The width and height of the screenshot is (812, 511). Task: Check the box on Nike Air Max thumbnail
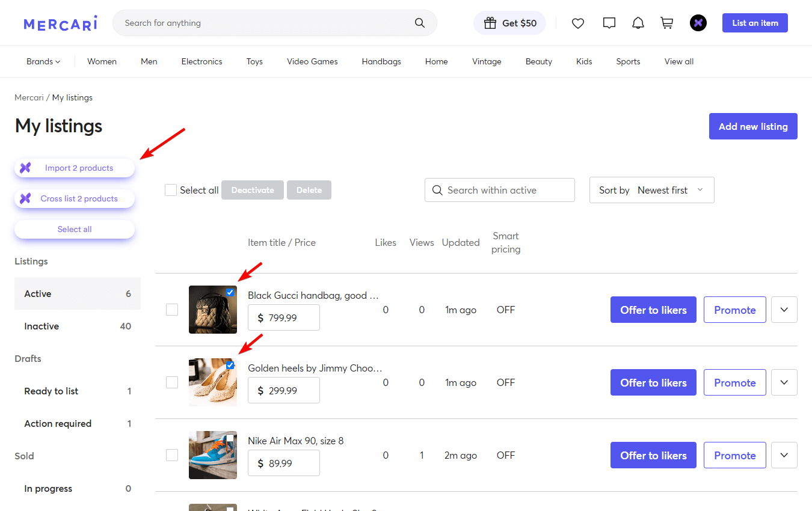click(x=230, y=438)
